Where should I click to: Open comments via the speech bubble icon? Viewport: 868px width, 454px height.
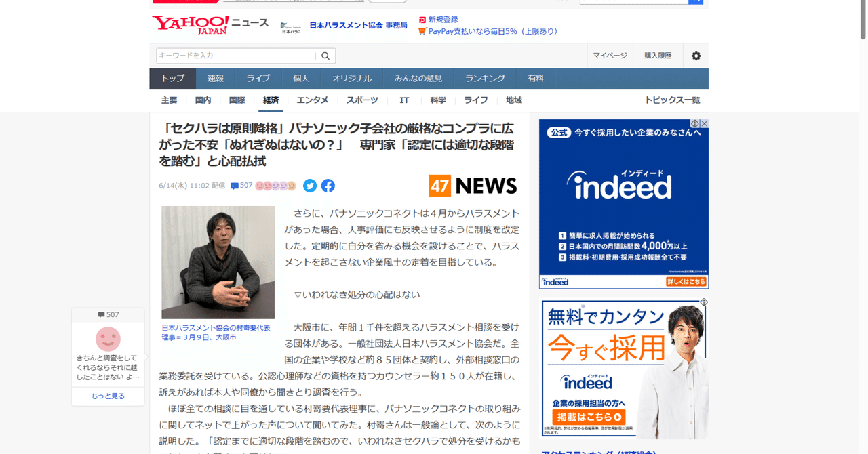[235, 185]
